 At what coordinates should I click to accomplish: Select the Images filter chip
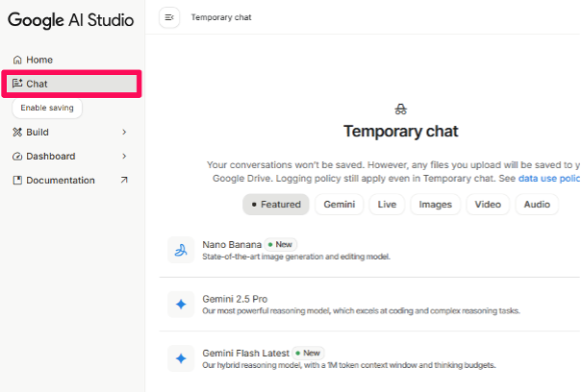pyautogui.click(x=436, y=205)
